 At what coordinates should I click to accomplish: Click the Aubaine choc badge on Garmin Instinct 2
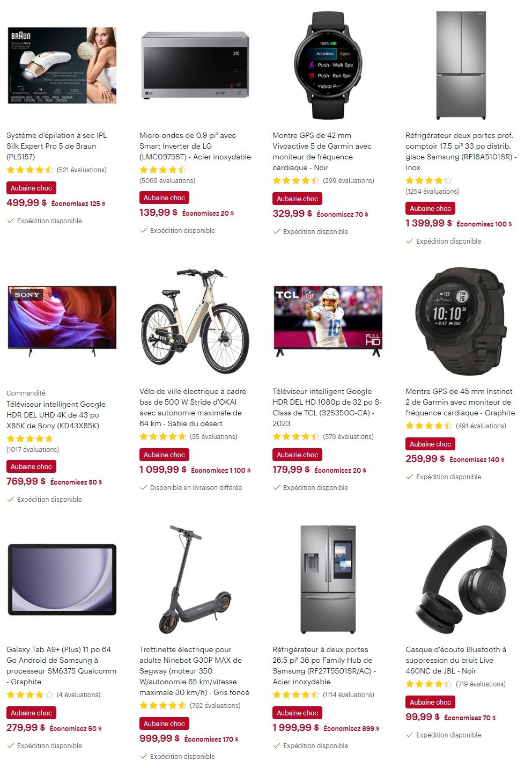pos(430,444)
